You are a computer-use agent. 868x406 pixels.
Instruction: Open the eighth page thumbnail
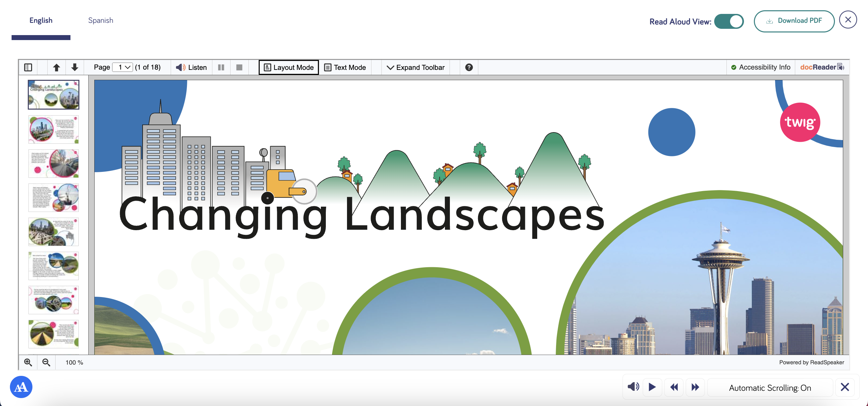(54, 334)
